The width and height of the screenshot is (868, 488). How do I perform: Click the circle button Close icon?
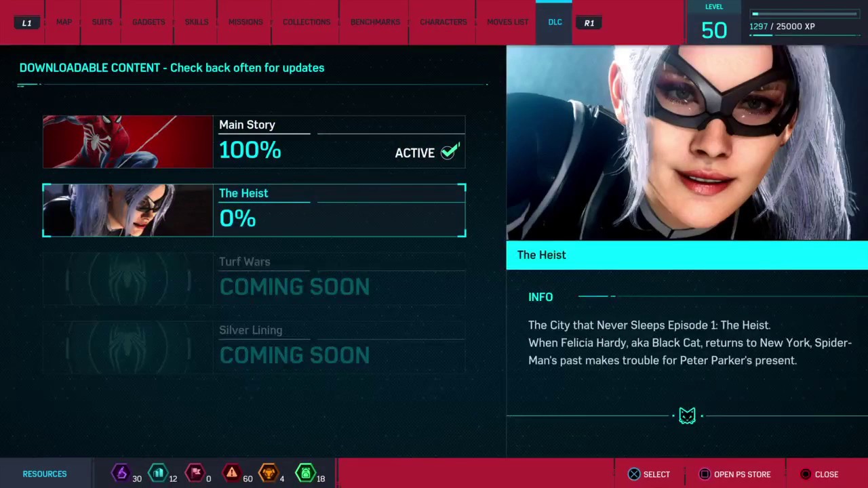click(x=806, y=474)
